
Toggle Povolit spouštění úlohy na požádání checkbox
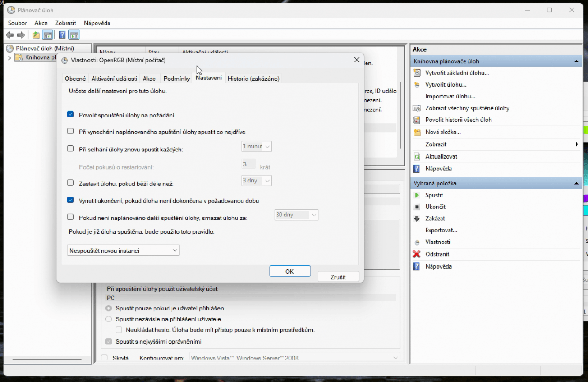click(71, 114)
